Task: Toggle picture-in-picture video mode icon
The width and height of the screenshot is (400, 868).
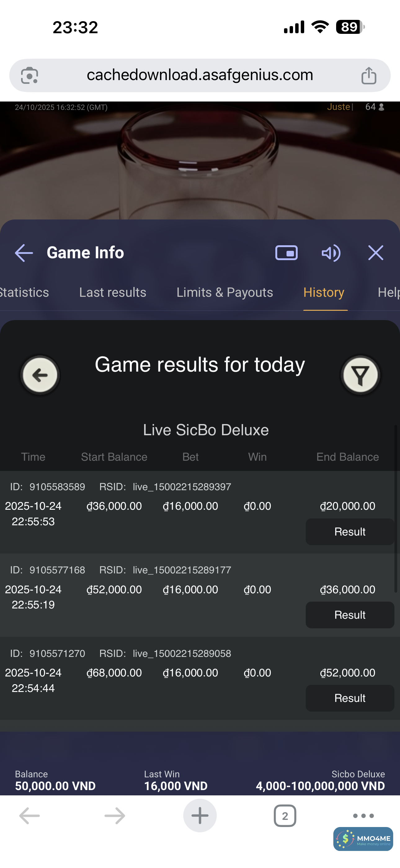Action: coord(286,253)
